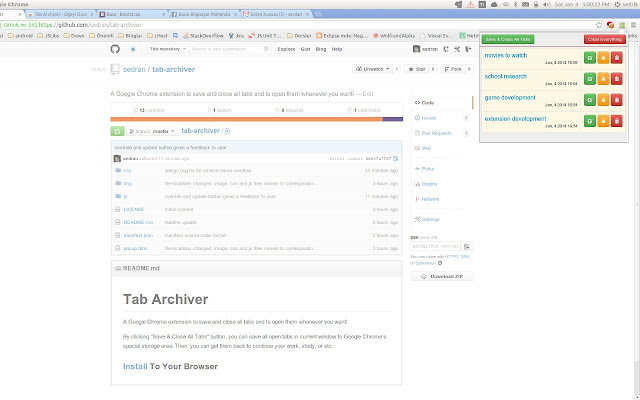Delete the 'school research' archive

[x=616, y=78]
